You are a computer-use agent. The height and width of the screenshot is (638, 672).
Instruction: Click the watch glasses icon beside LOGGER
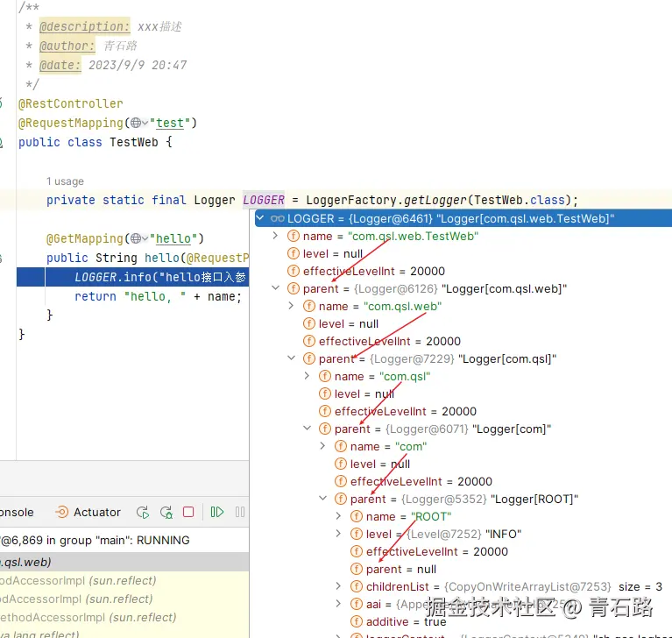coord(277,219)
